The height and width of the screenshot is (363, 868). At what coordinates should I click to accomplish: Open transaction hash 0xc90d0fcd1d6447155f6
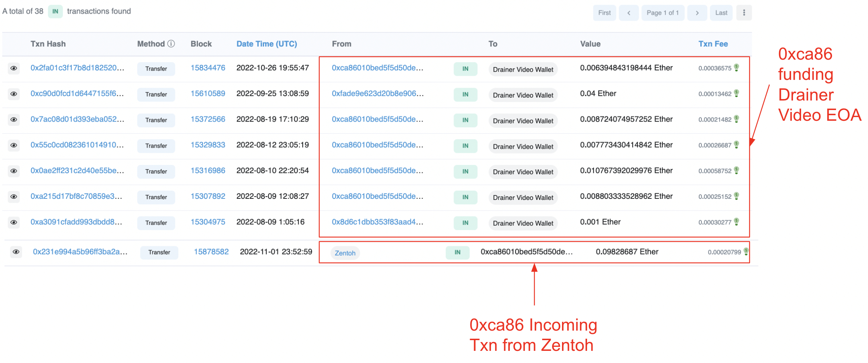77,94
